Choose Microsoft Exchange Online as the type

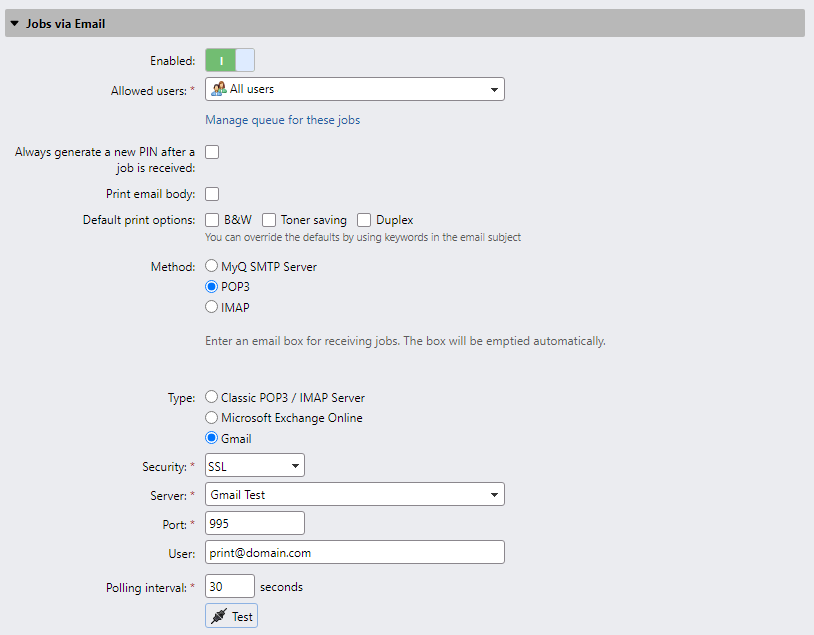pyautogui.click(x=211, y=417)
